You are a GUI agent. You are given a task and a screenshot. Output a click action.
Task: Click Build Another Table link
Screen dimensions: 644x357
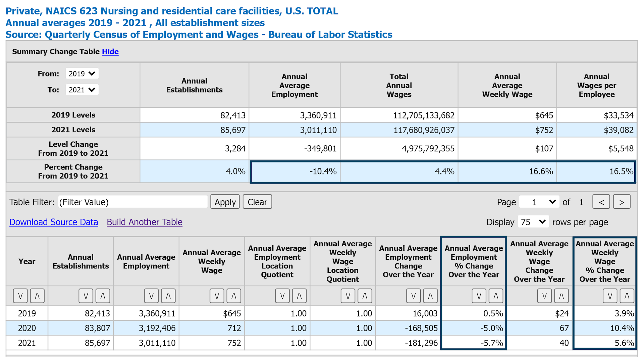pyautogui.click(x=145, y=222)
